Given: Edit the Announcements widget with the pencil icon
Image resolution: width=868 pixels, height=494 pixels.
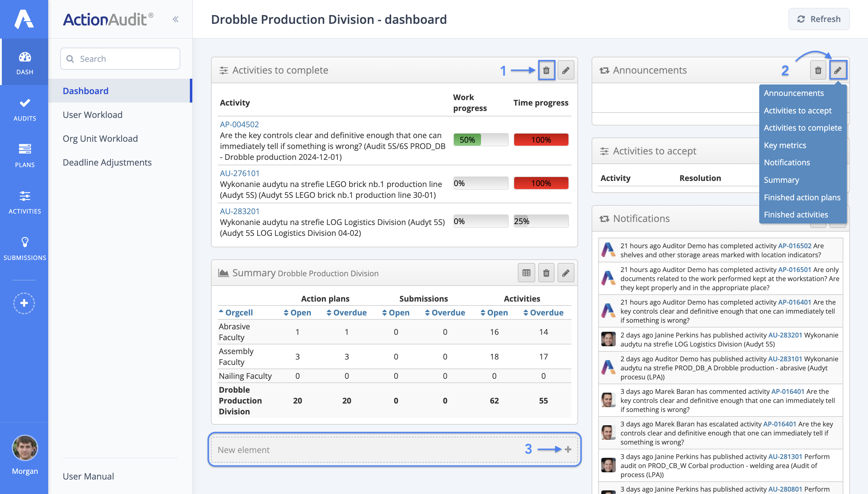Looking at the screenshot, I should point(838,70).
